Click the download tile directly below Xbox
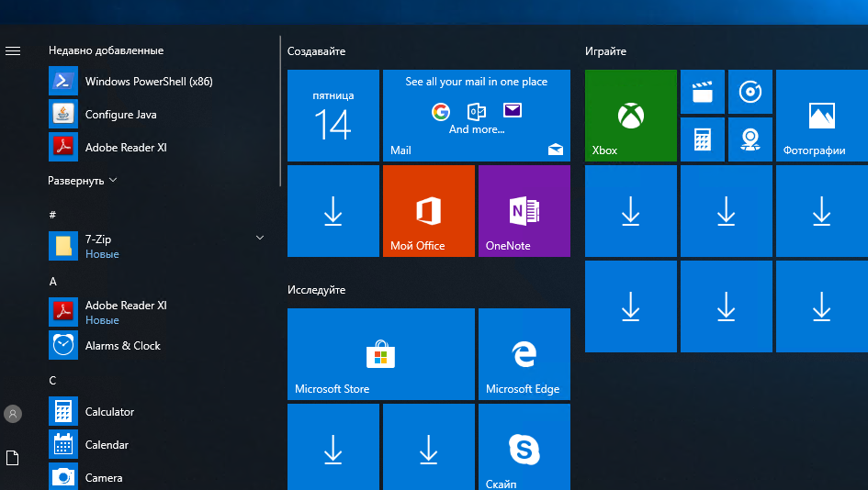 pos(630,211)
